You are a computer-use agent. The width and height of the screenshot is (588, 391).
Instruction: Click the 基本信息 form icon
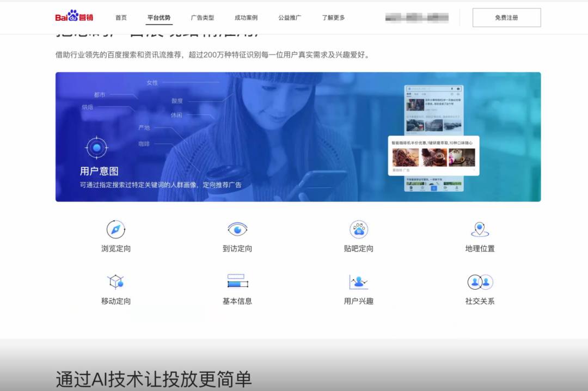click(237, 280)
